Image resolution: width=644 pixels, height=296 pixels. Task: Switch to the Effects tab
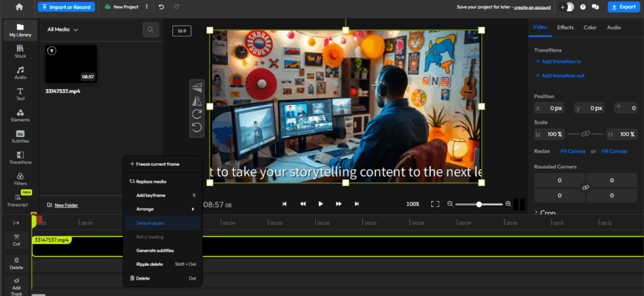point(565,28)
